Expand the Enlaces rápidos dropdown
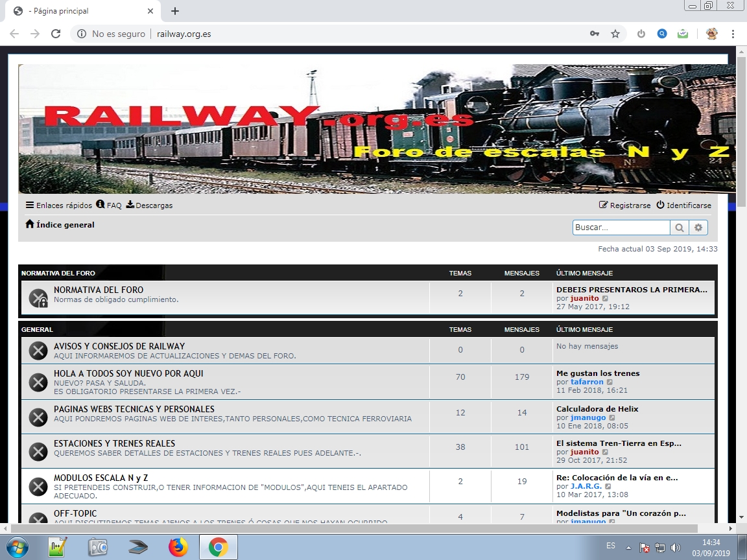The width and height of the screenshot is (747, 560). point(58,205)
